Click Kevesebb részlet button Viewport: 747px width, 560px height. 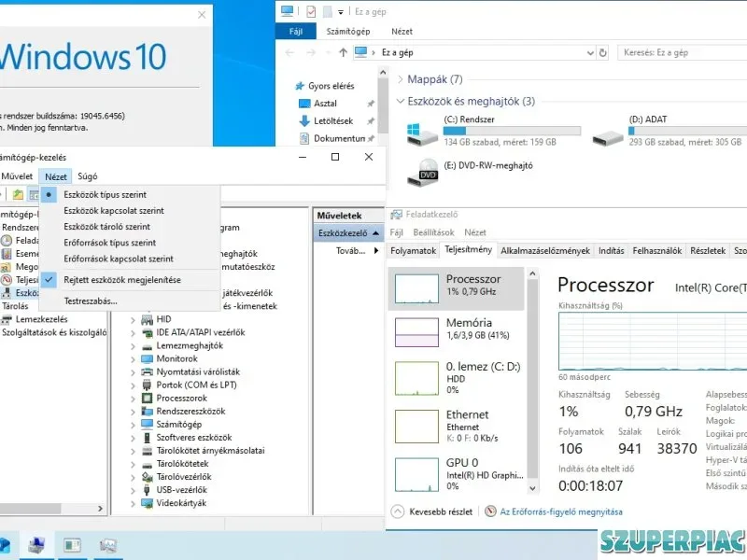tap(432, 511)
